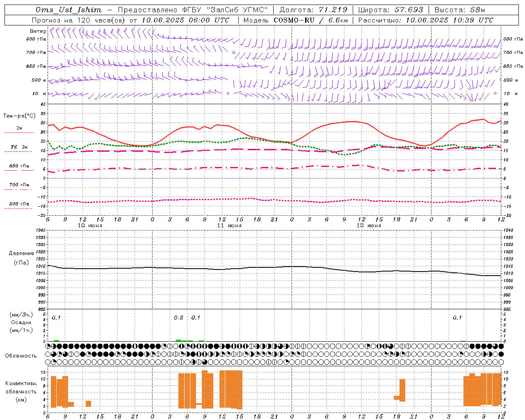Click the 1040 value on the left pressure axis

coord(40,231)
